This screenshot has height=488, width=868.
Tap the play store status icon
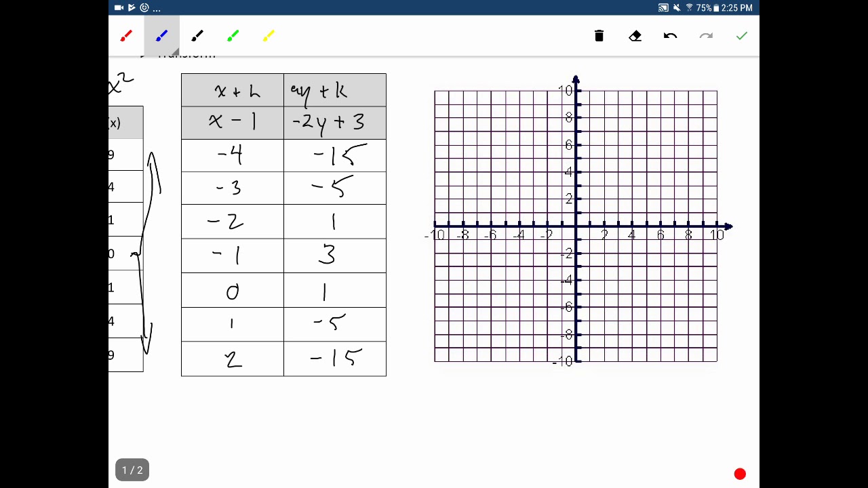click(132, 7)
